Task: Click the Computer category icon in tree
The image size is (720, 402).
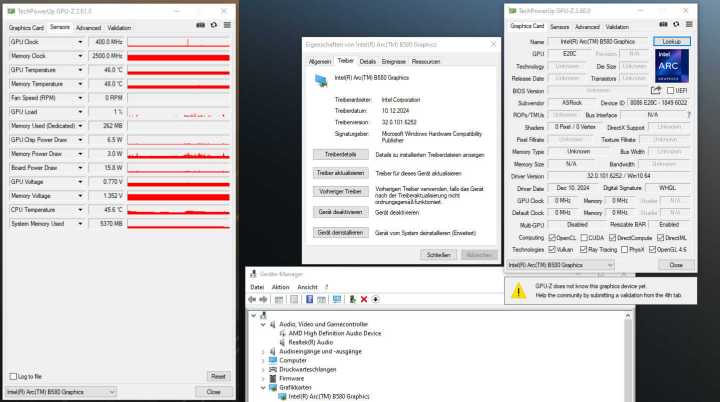Action: (273, 360)
